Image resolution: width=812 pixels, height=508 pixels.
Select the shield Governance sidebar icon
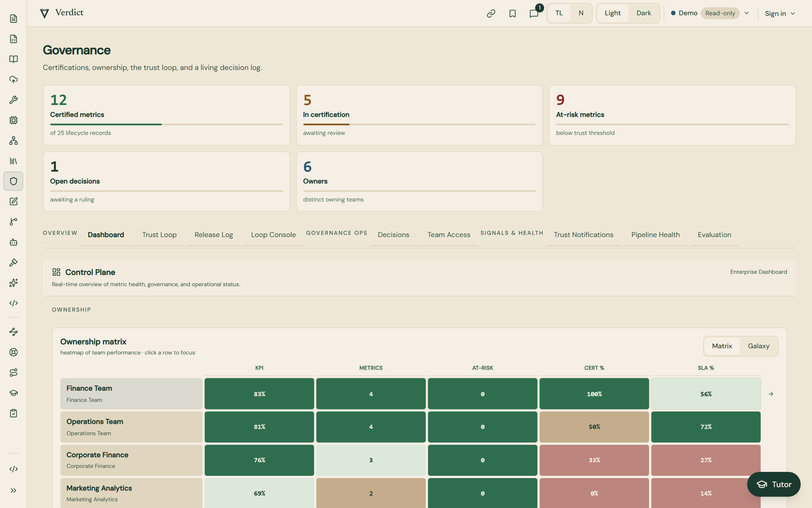[x=14, y=181]
